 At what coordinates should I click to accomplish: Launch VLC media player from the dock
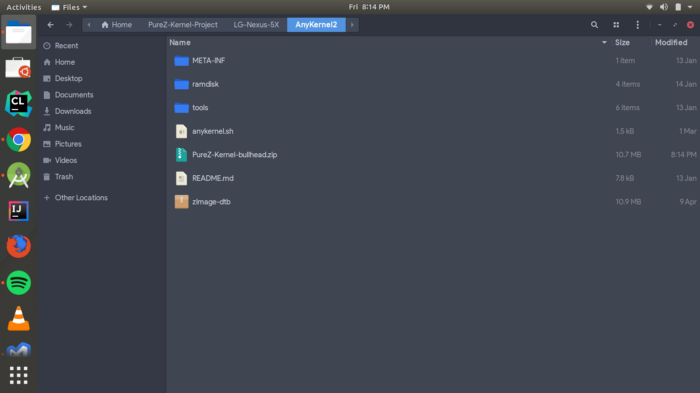pos(18,318)
